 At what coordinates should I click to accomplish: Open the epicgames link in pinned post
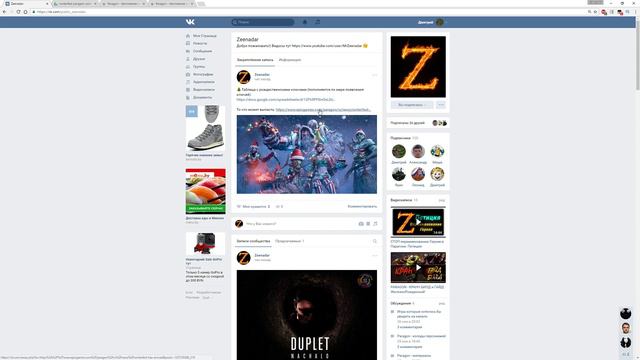pos(323,110)
